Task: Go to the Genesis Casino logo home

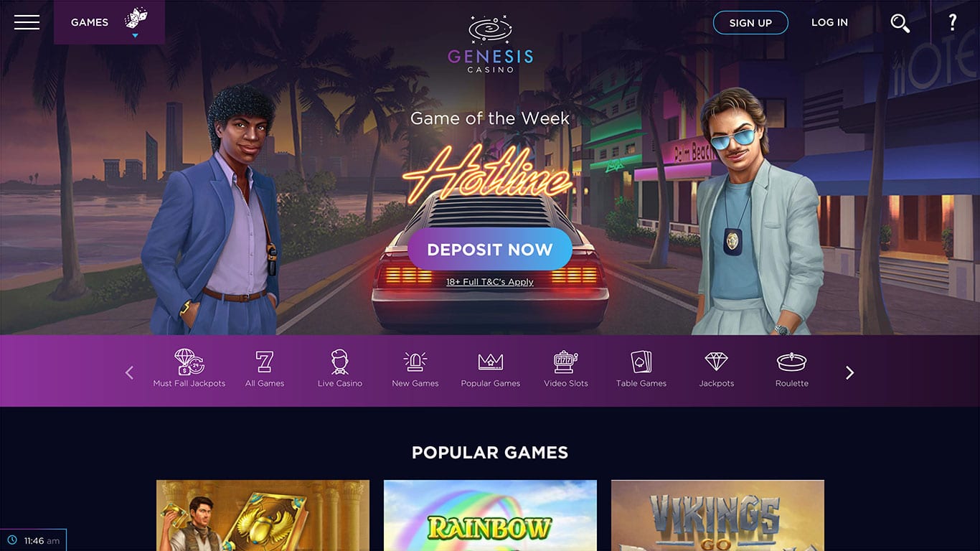Action: pos(490,44)
